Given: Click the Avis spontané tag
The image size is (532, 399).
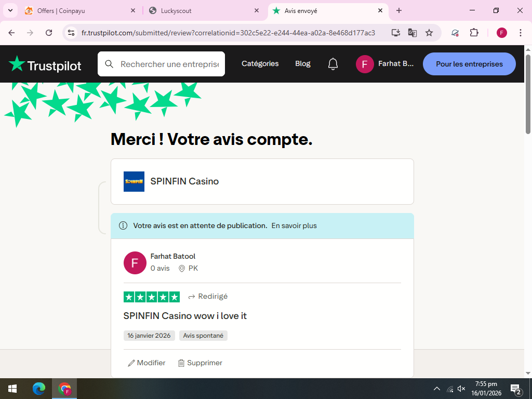Looking at the screenshot, I should tap(203, 336).
